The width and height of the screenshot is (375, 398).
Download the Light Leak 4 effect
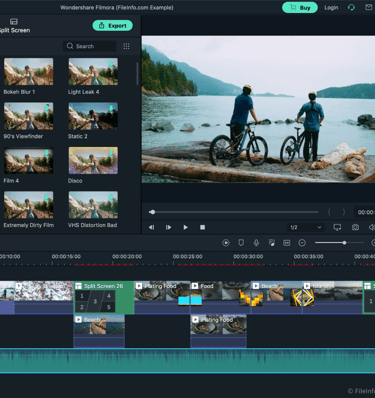tap(111, 64)
